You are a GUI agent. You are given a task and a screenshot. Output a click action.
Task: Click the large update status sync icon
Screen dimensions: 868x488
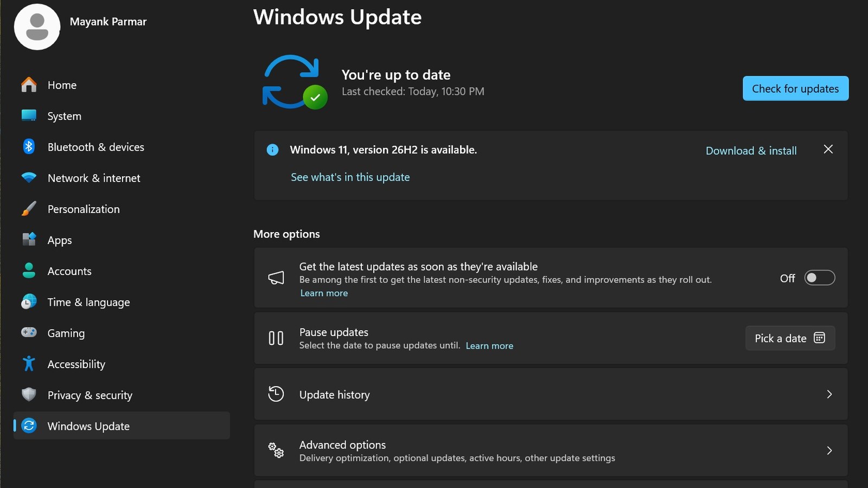pyautogui.click(x=295, y=82)
